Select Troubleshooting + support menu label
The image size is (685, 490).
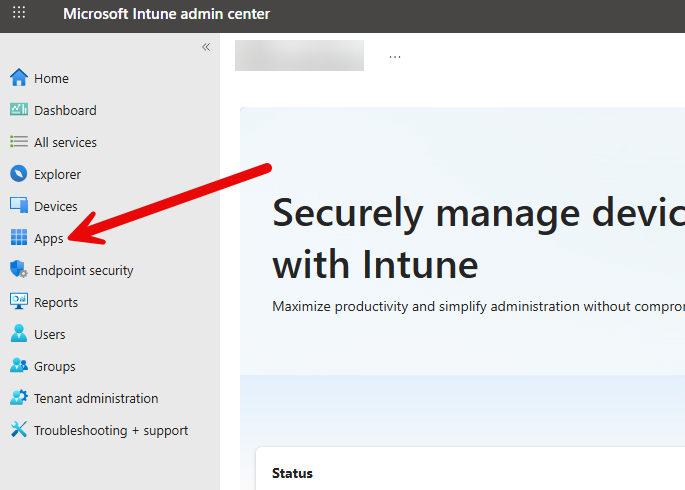(x=111, y=430)
